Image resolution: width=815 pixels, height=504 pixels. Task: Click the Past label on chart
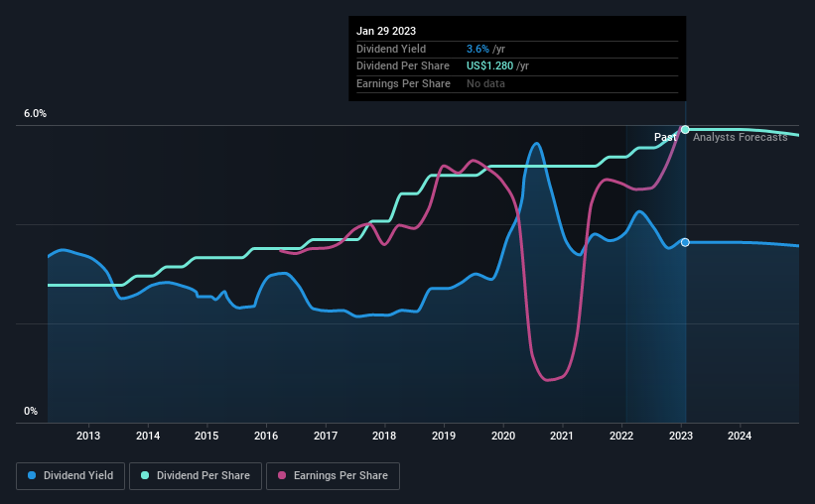tap(665, 137)
